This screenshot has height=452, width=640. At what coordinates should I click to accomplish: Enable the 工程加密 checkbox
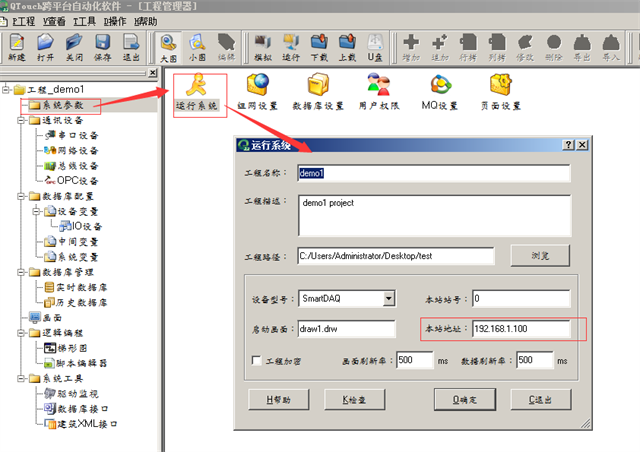pos(255,360)
